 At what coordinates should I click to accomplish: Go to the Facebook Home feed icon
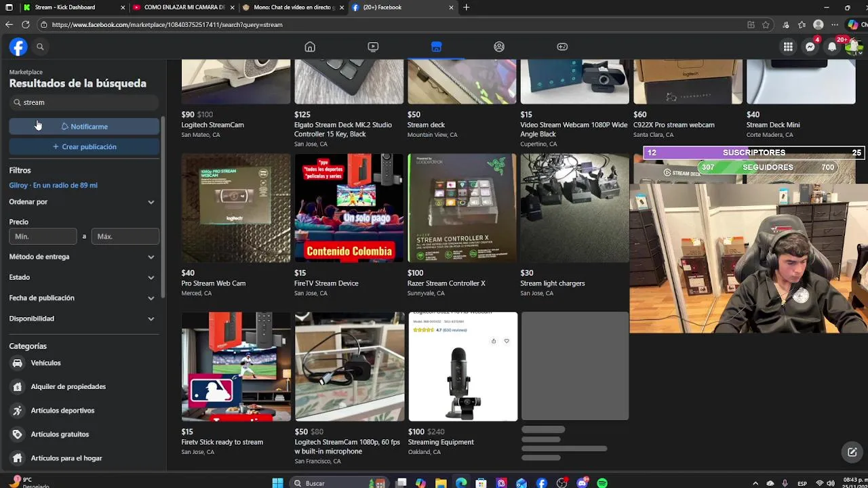310,47
